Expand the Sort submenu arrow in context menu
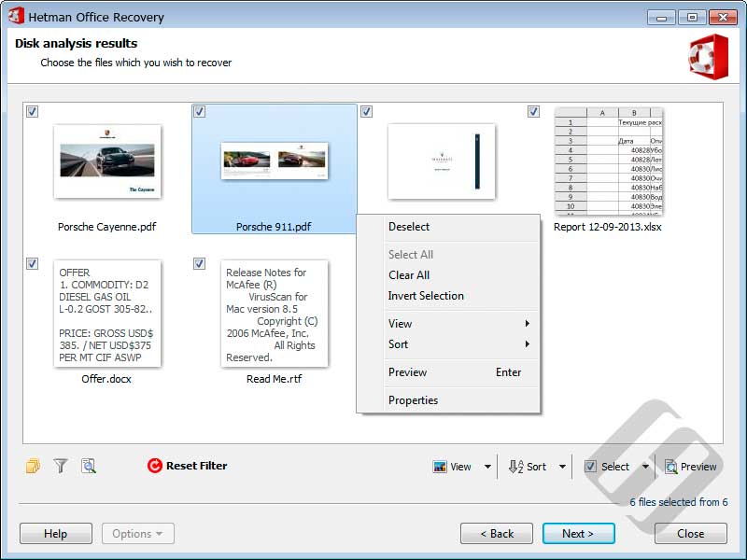Viewport: 747px width, 560px height. click(x=528, y=343)
